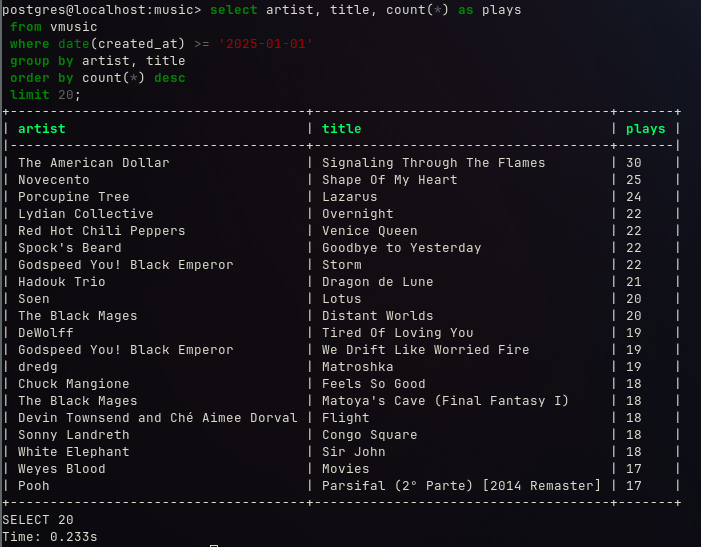Click the "Weyes Blood" artist cell

coord(61,469)
